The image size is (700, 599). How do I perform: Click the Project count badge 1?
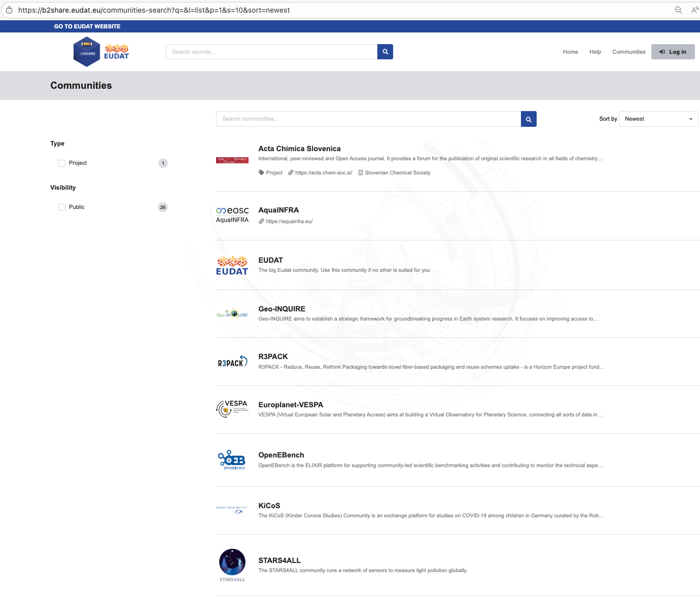pos(163,163)
